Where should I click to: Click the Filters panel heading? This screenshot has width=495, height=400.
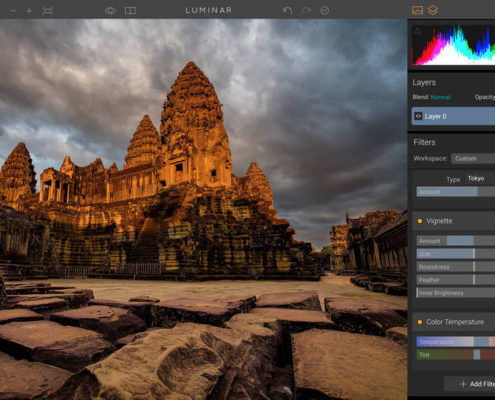[x=424, y=142]
